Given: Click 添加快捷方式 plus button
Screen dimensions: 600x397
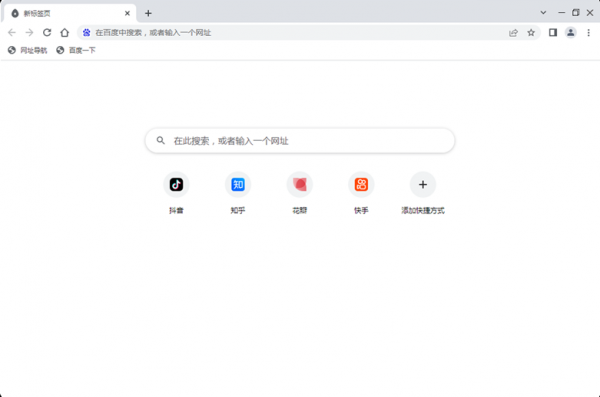Looking at the screenshot, I should pos(423,185).
